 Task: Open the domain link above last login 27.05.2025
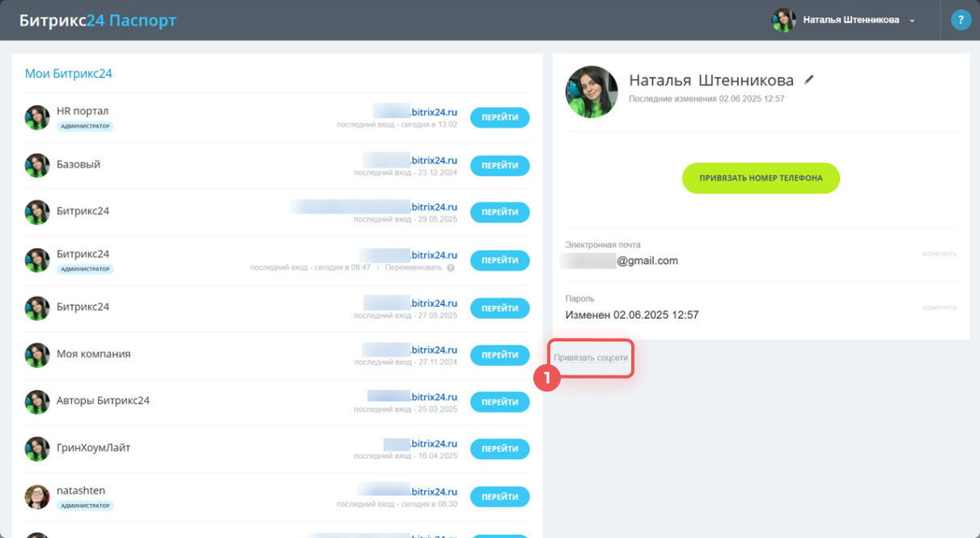point(410,303)
